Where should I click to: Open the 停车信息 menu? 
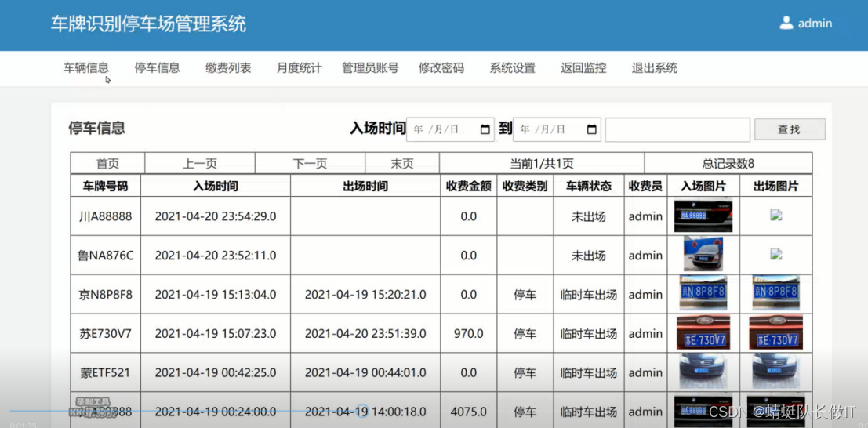pos(158,68)
